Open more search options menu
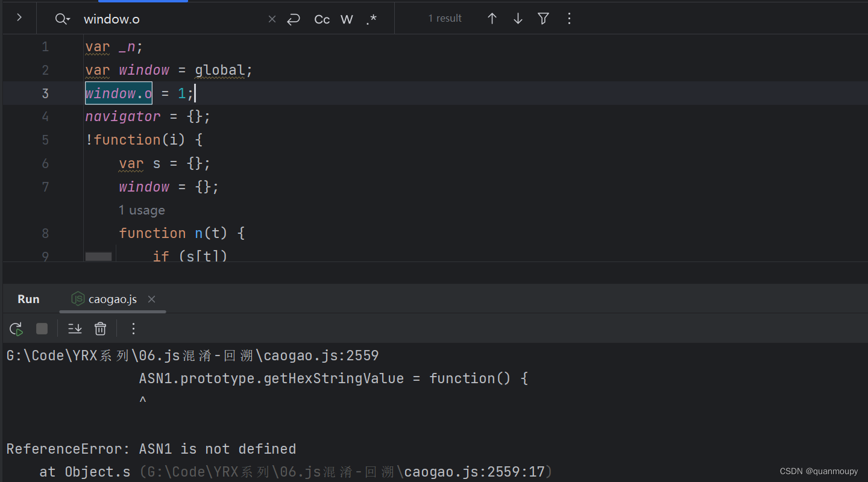 click(569, 19)
